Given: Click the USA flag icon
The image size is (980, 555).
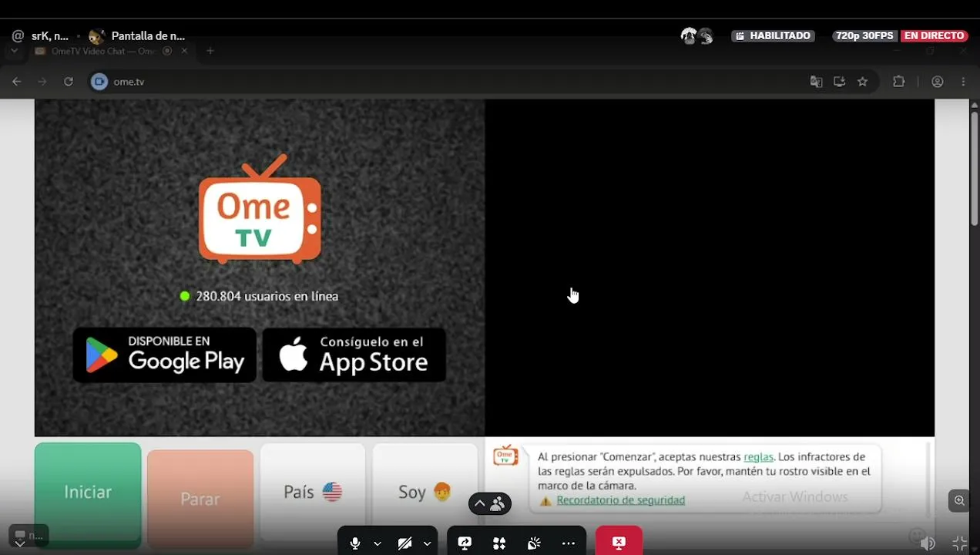Looking at the screenshot, I should coord(332,492).
